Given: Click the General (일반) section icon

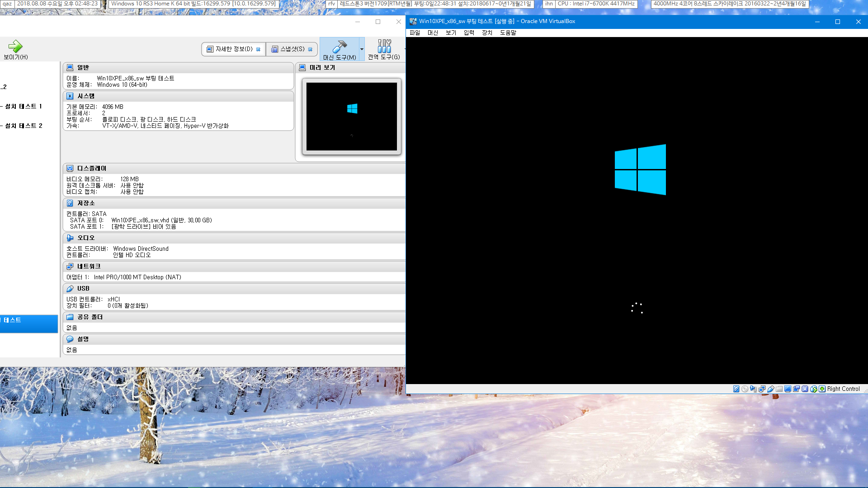Looking at the screenshot, I should coord(70,67).
